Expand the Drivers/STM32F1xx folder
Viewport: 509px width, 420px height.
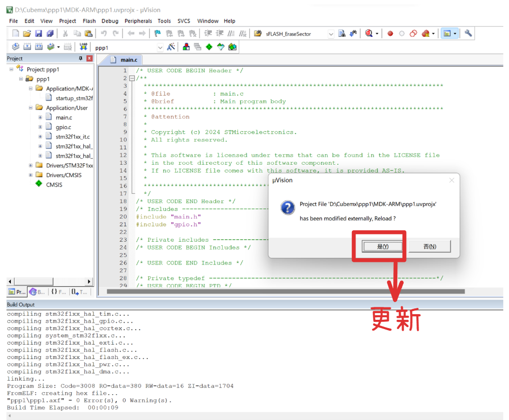30,165
